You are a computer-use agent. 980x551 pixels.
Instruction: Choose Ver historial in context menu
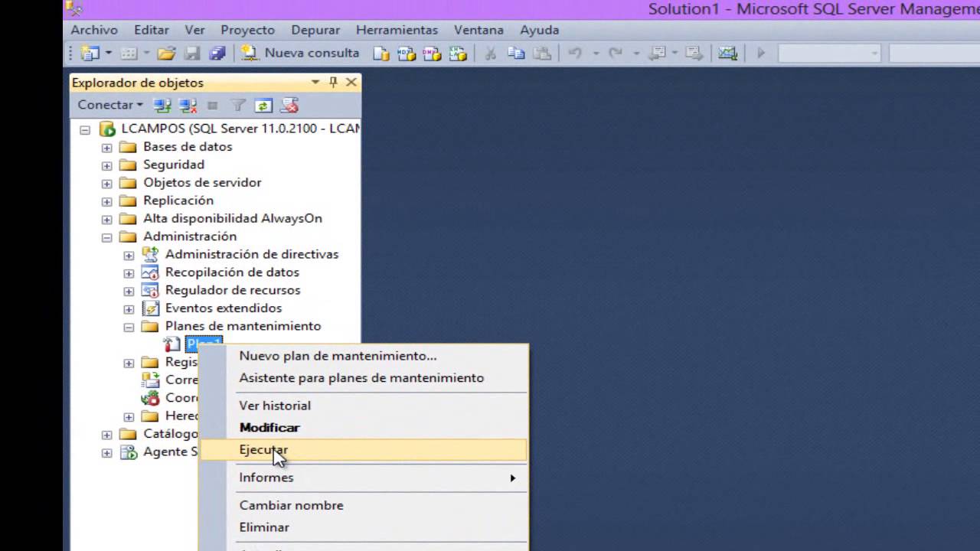point(363,406)
